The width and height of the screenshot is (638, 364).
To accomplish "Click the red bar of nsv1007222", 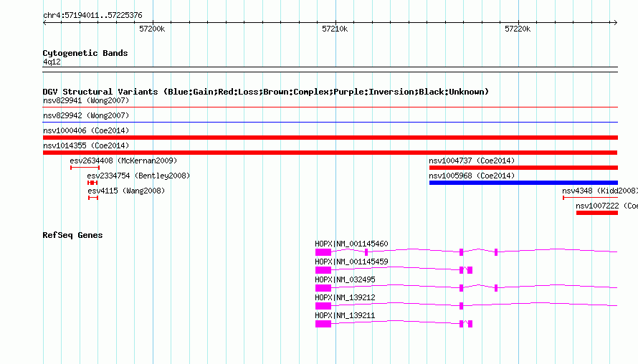I will (597, 213).
